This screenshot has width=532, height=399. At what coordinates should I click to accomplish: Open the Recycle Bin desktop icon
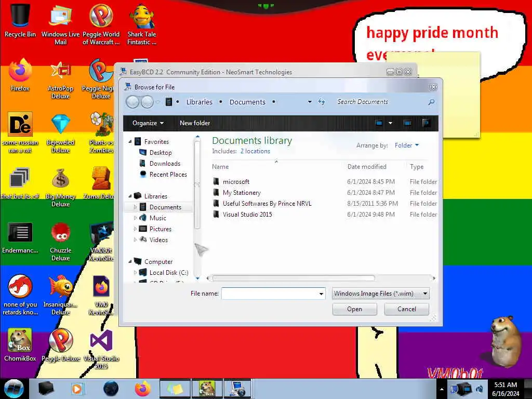[x=20, y=20]
